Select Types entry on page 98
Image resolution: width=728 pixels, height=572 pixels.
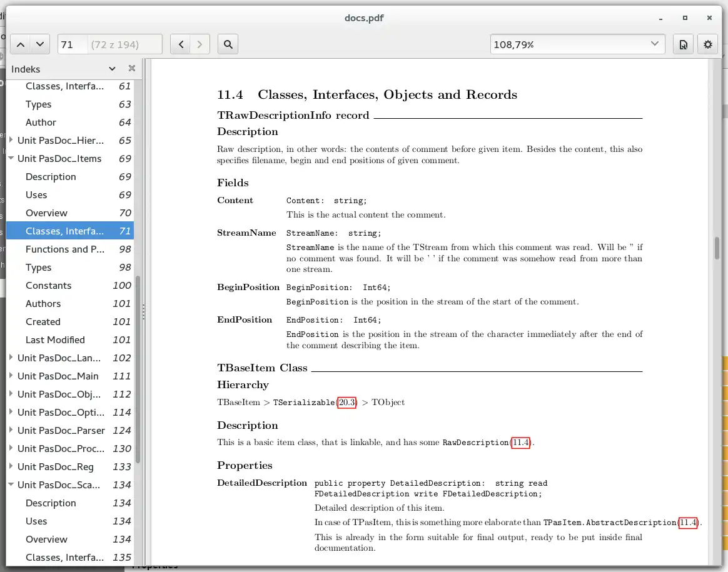(70, 268)
